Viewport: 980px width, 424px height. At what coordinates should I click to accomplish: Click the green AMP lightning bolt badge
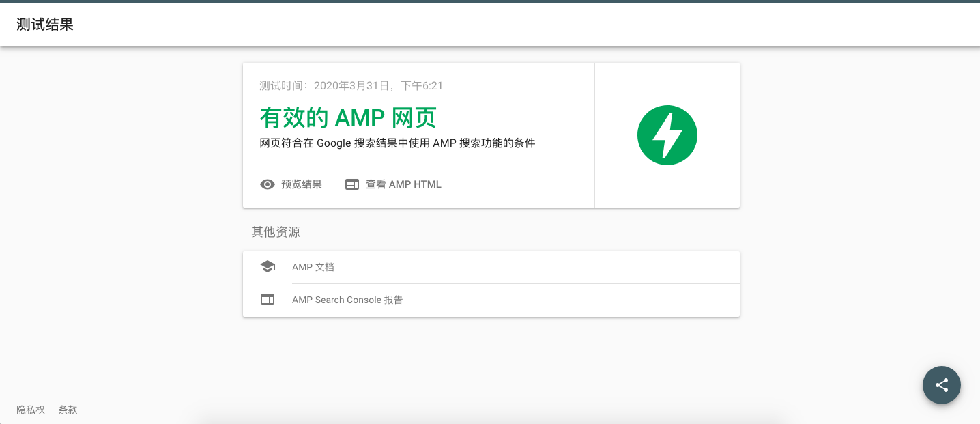[x=667, y=135]
